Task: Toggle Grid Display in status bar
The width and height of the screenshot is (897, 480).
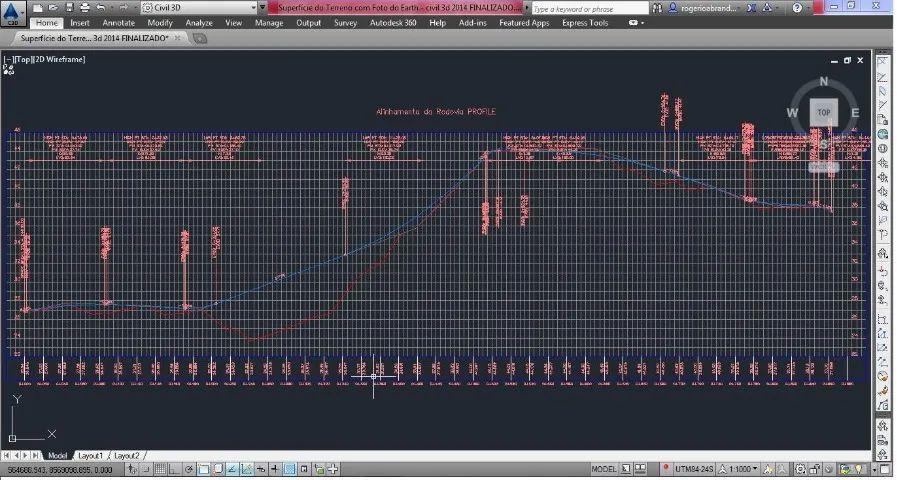Action: [x=160, y=470]
